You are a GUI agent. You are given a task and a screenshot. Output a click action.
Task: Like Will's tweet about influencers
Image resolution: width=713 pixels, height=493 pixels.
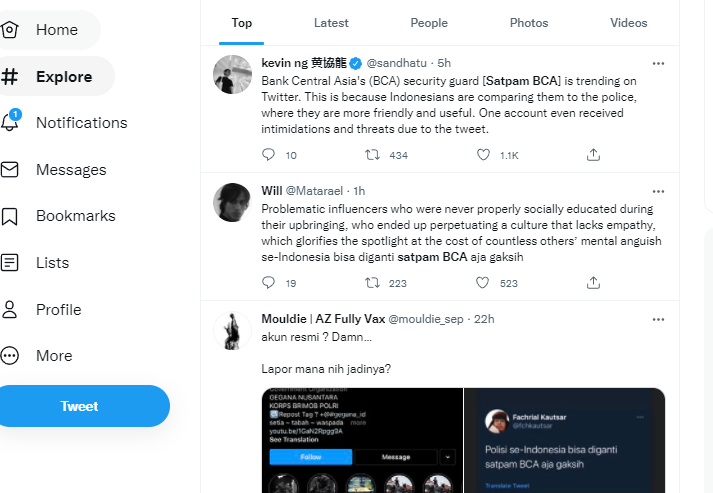(484, 283)
